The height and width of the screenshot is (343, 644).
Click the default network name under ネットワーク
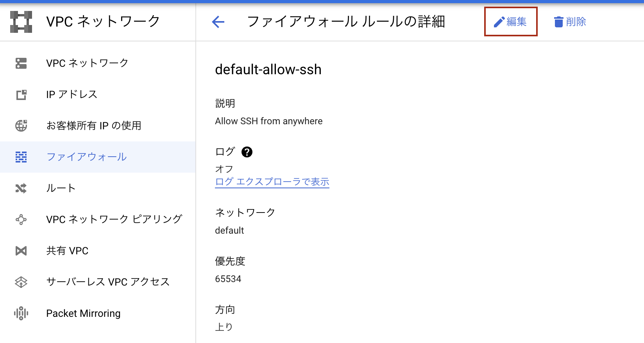[x=229, y=230]
